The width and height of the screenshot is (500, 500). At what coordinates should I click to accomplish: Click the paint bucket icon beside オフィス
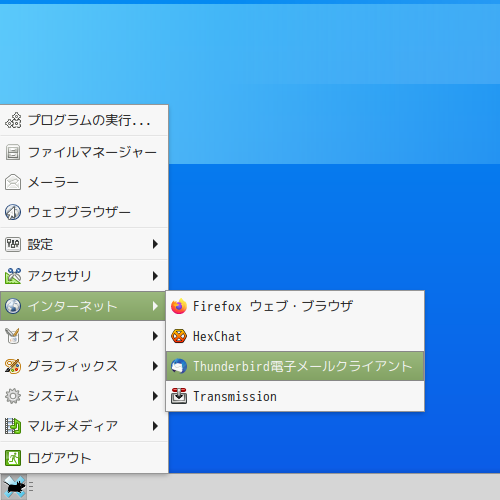click(x=13, y=336)
